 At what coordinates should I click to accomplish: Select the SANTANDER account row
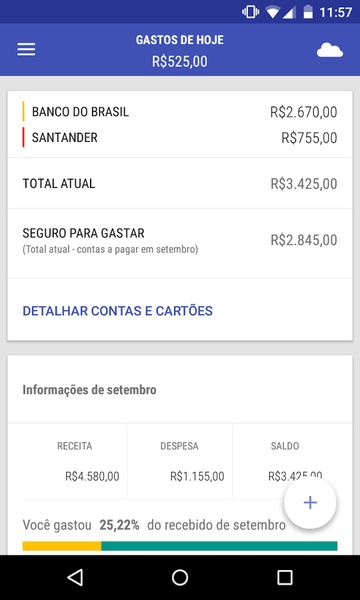point(180,137)
